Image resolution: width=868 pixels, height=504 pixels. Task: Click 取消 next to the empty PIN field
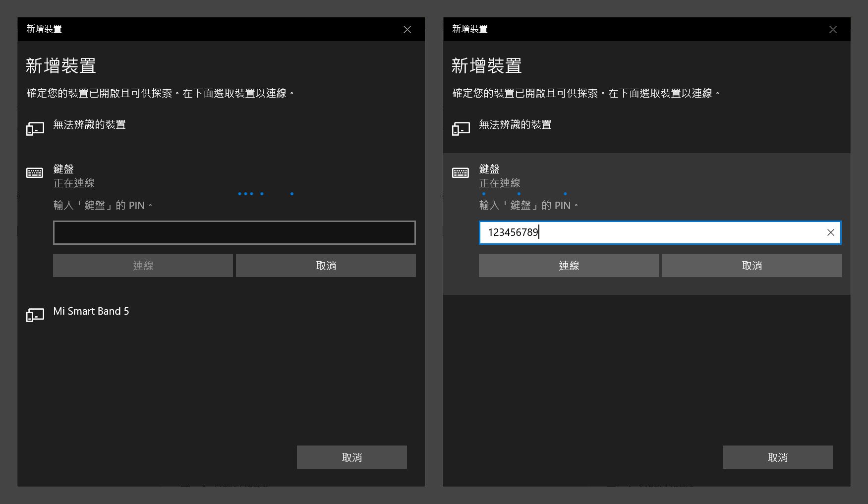tap(325, 265)
